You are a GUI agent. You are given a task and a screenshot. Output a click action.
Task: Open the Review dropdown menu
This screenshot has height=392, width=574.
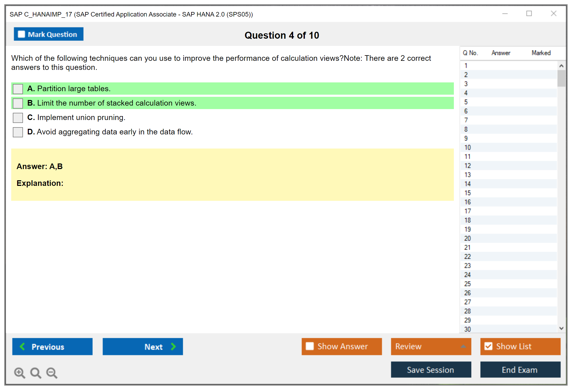coord(463,346)
